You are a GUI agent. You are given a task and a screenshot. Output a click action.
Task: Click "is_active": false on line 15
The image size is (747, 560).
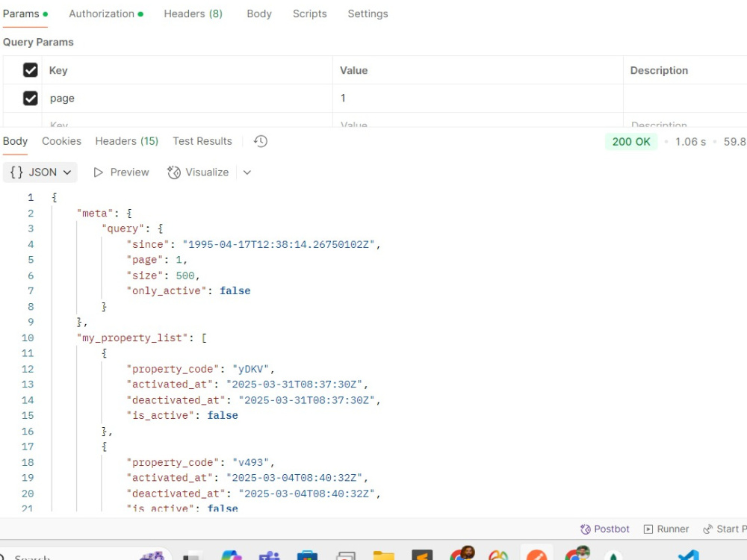(x=182, y=416)
